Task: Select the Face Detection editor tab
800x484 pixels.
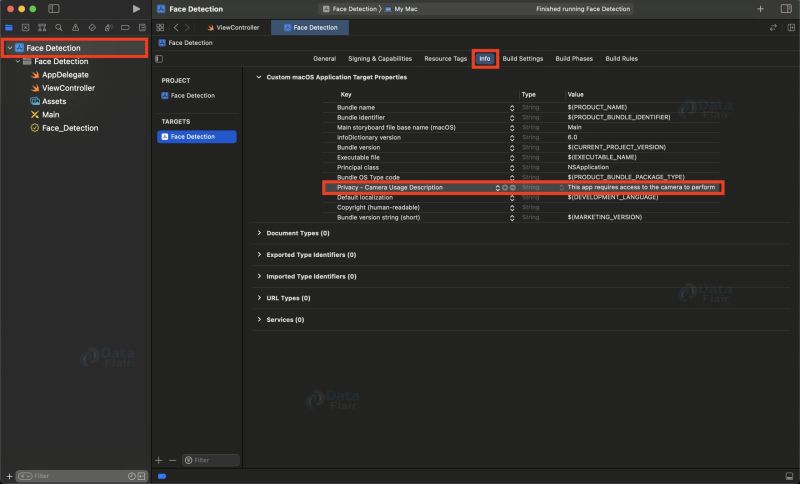Action: (310, 28)
